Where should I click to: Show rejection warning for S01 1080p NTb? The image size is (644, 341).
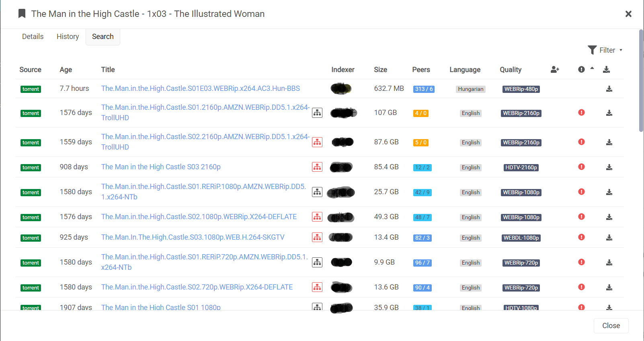(581, 192)
